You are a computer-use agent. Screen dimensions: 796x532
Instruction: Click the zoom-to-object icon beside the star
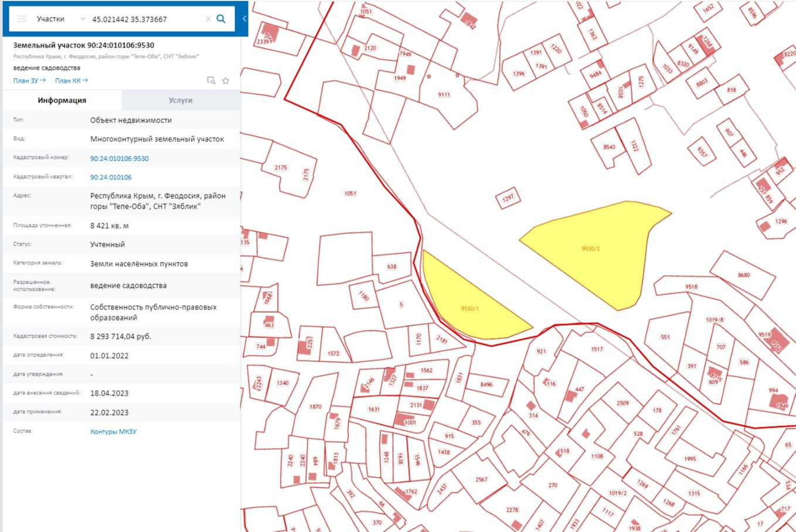point(212,81)
